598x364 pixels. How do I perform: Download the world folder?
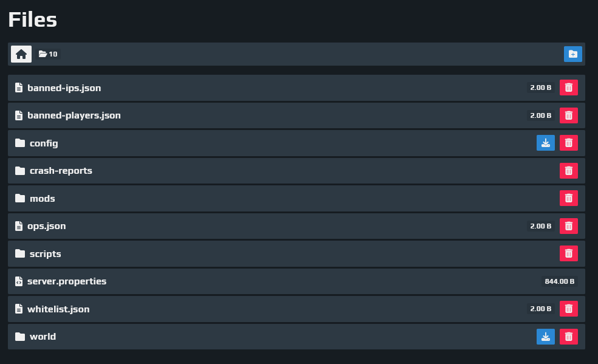pos(546,337)
